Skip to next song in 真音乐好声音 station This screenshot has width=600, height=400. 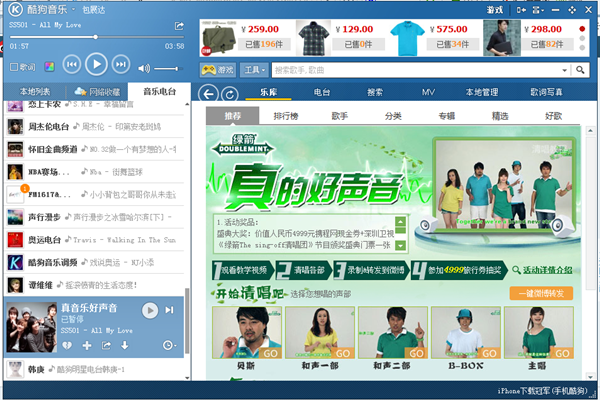click(x=170, y=310)
